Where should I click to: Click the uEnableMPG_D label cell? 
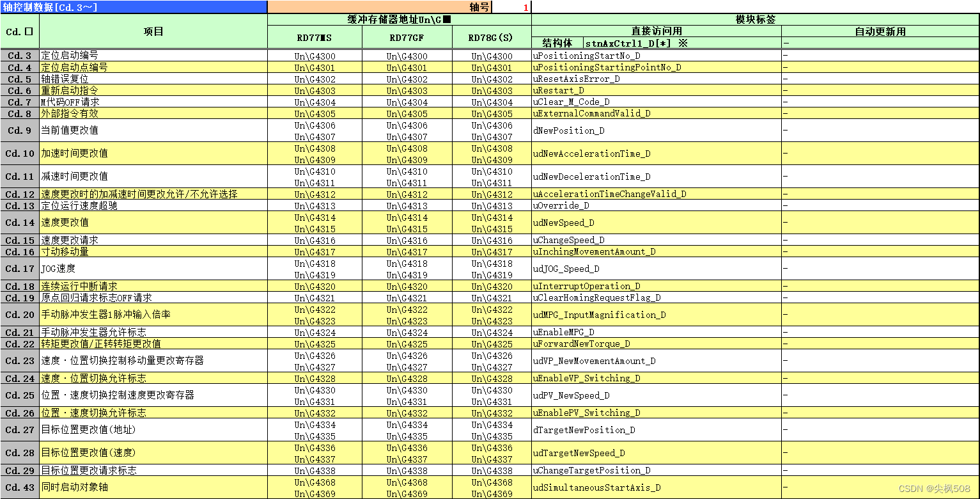657,332
